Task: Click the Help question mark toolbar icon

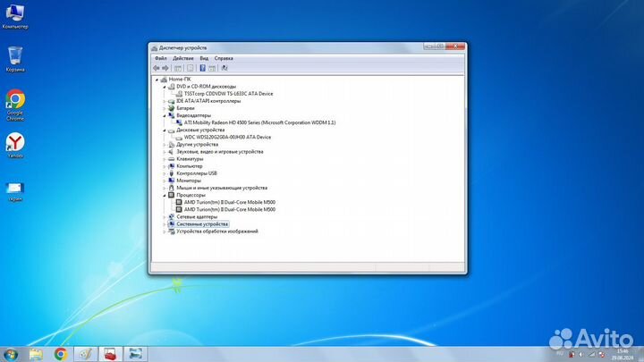Action: (202, 68)
